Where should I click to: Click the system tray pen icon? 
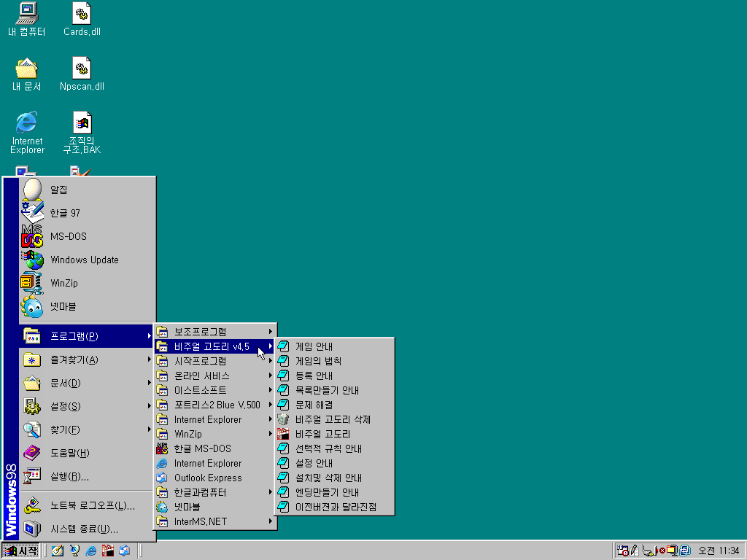634,551
